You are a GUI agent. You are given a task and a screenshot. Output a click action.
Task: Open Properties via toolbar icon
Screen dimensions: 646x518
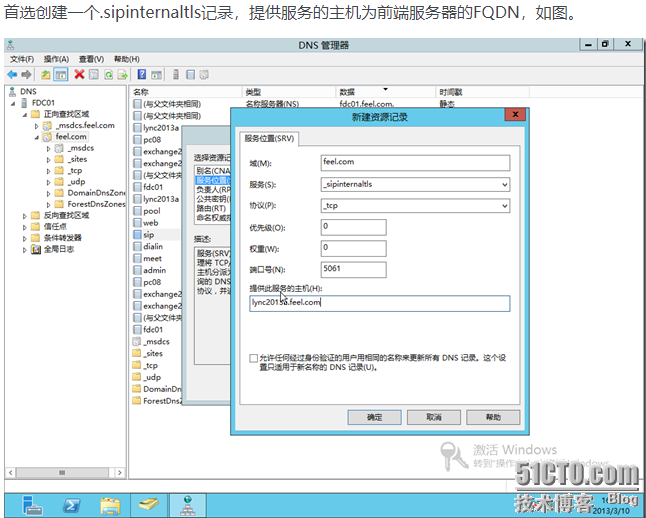coord(94,75)
